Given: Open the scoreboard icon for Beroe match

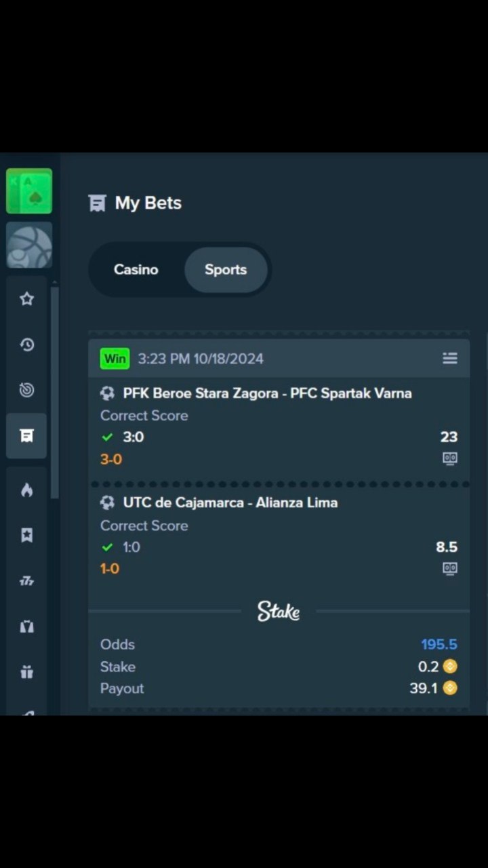Looking at the screenshot, I should (x=450, y=458).
